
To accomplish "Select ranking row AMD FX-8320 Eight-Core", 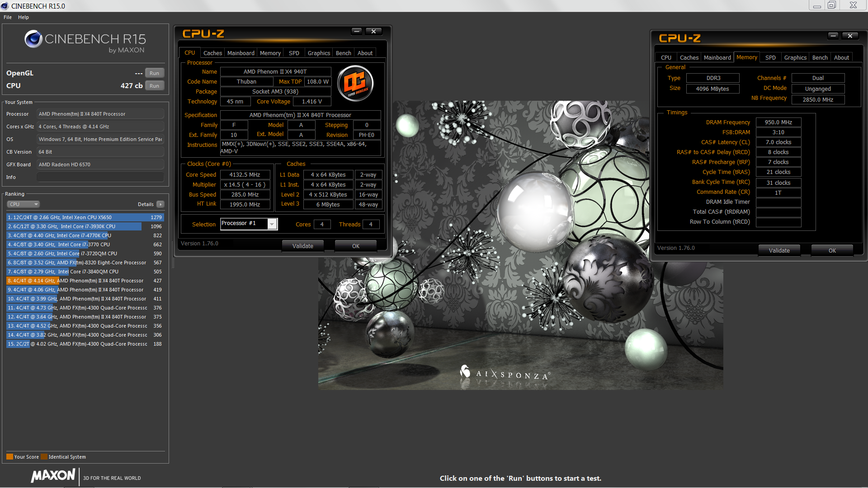I will pos(85,263).
